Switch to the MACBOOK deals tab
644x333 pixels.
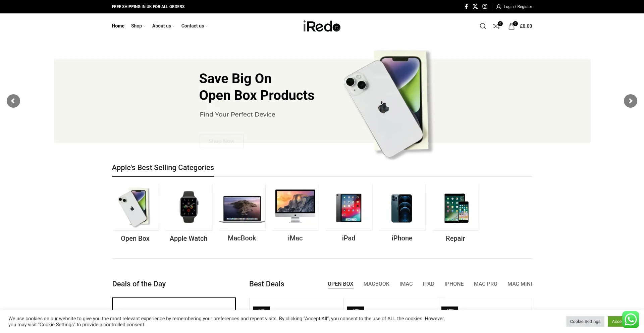tap(376, 284)
